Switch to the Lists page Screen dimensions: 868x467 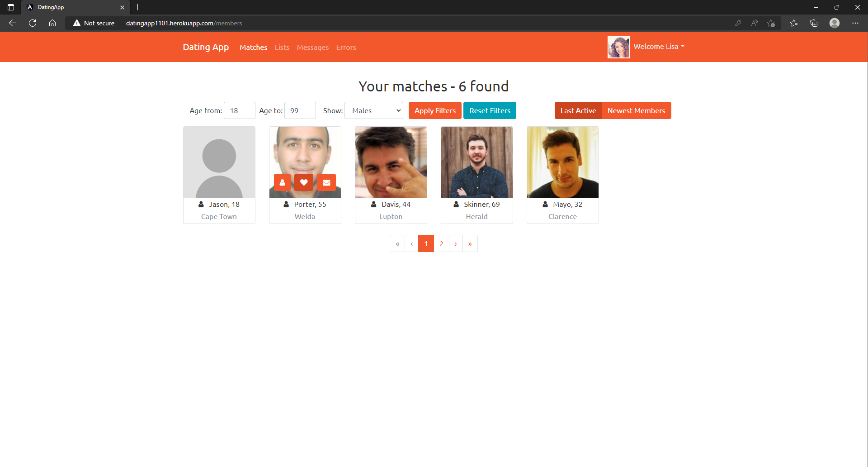coord(282,47)
